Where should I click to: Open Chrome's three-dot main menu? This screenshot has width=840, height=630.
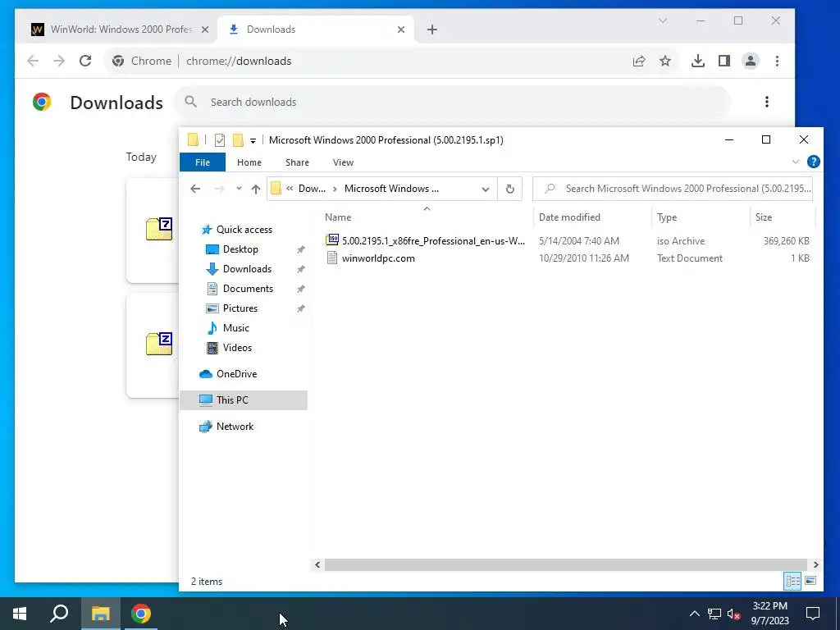click(777, 61)
